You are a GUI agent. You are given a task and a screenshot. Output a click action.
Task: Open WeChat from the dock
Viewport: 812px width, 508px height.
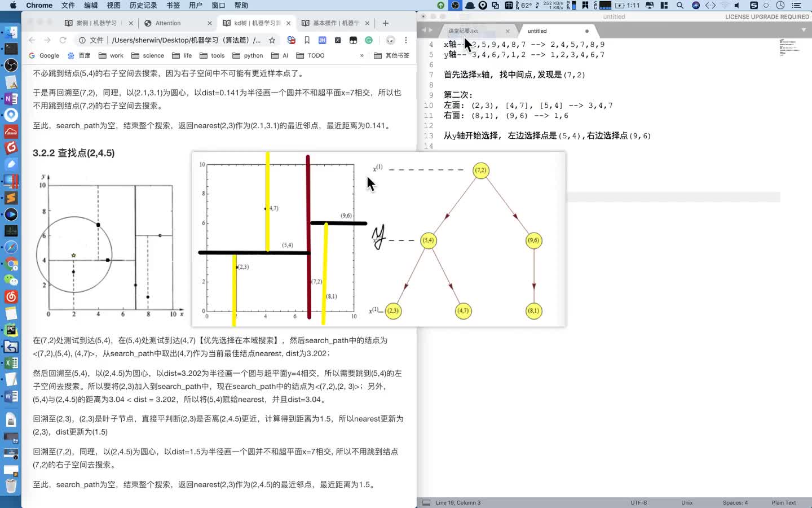[x=11, y=280]
